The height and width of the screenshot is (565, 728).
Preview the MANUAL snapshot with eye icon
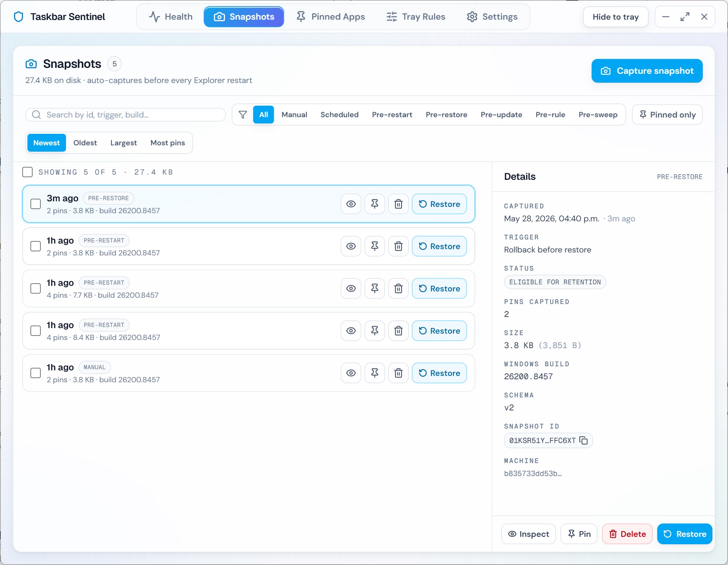tap(351, 373)
